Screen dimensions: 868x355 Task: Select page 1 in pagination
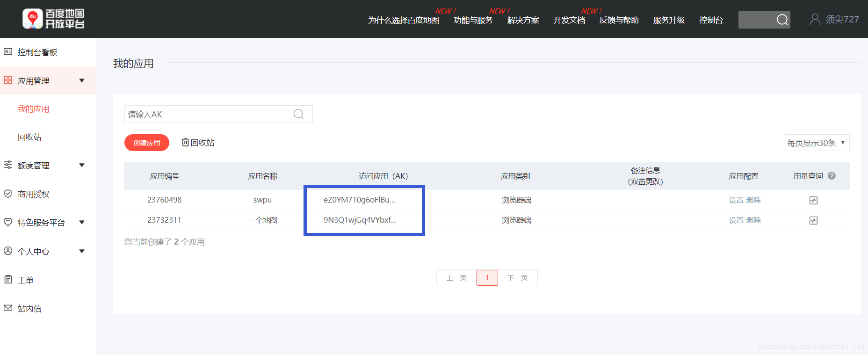[x=487, y=278]
